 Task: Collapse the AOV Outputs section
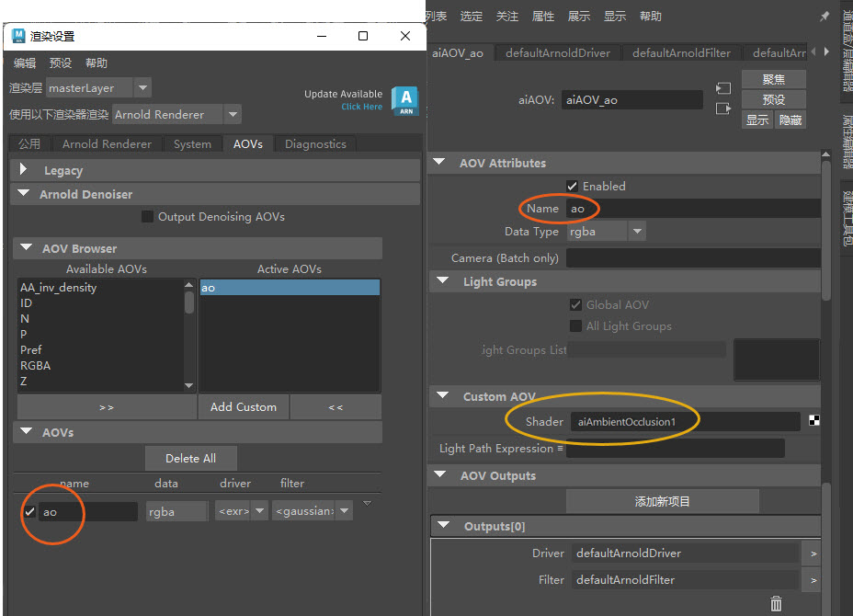coord(440,474)
